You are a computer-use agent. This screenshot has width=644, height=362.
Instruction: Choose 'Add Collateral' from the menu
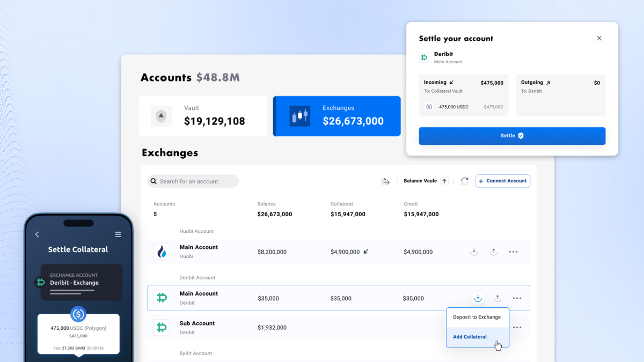click(x=477, y=337)
